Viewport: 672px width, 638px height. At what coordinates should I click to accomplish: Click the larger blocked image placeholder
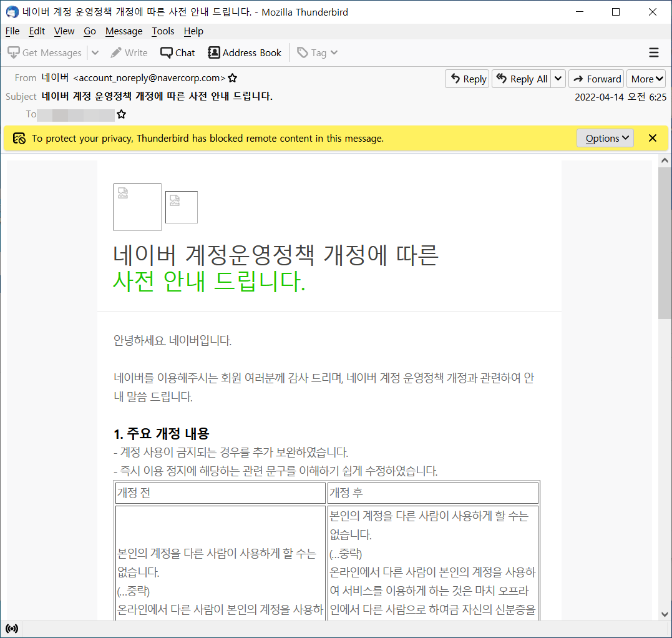137,207
